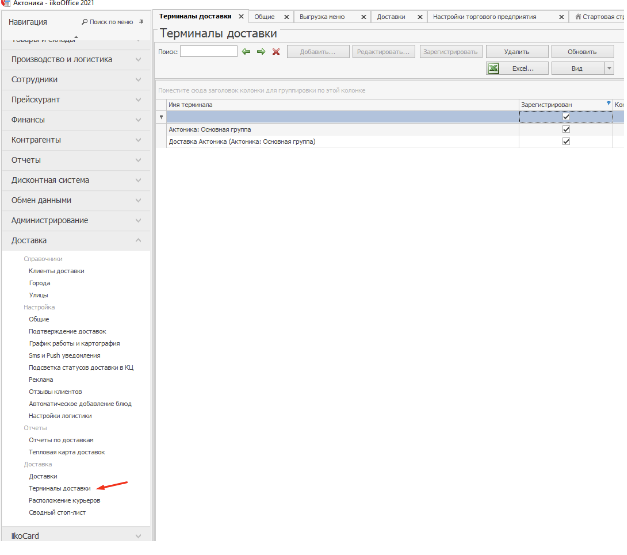Collapse the Доставка navigation section
The width and height of the screenshot is (627, 555).
pyautogui.click(x=138, y=240)
